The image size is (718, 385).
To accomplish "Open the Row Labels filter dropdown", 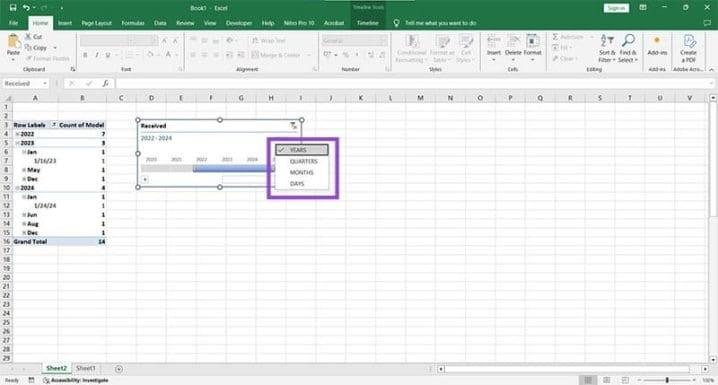I will point(54,125).
